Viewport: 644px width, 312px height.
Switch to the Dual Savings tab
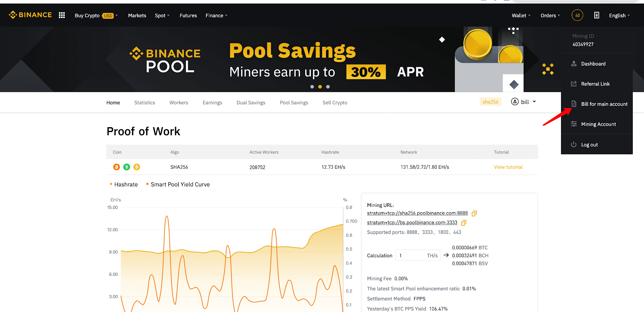[251, 103]
